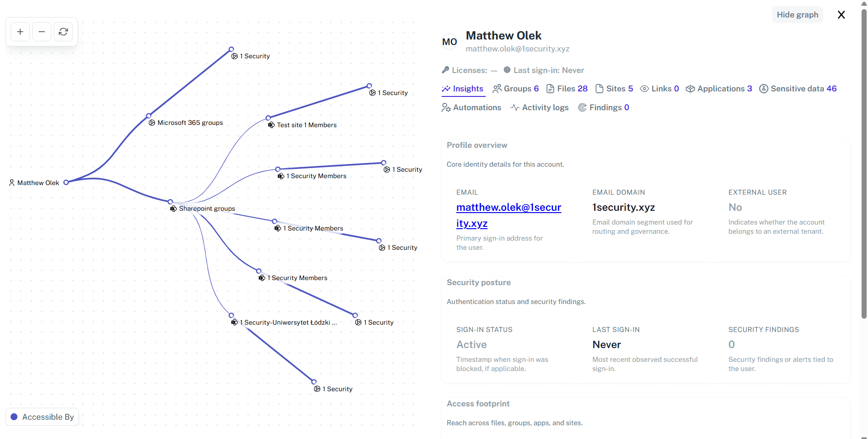This screenshot has width=868, height=439.
Task: Toggle the Accessible By mode
Action: coord(42,417)
